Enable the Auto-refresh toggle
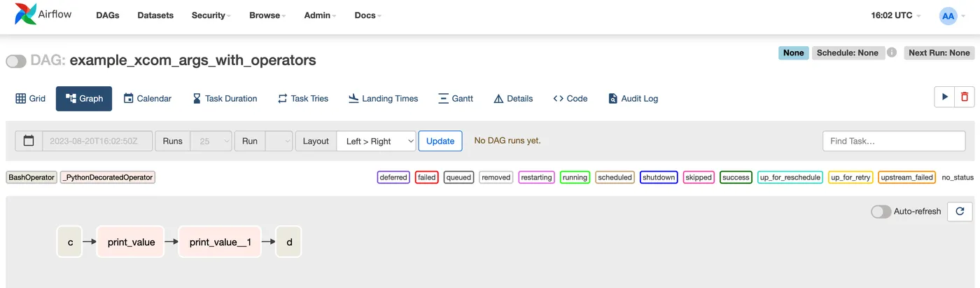 [x=881, y=212]
